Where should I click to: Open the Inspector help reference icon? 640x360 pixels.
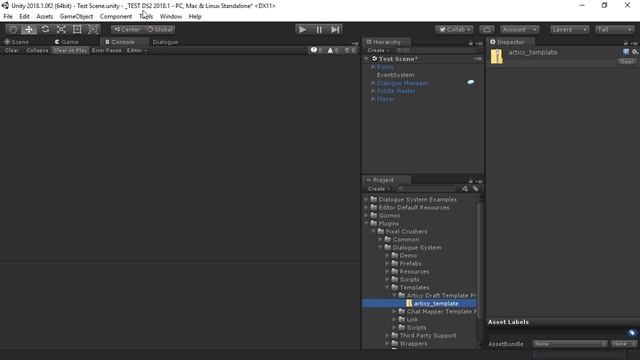click(626, 52)
